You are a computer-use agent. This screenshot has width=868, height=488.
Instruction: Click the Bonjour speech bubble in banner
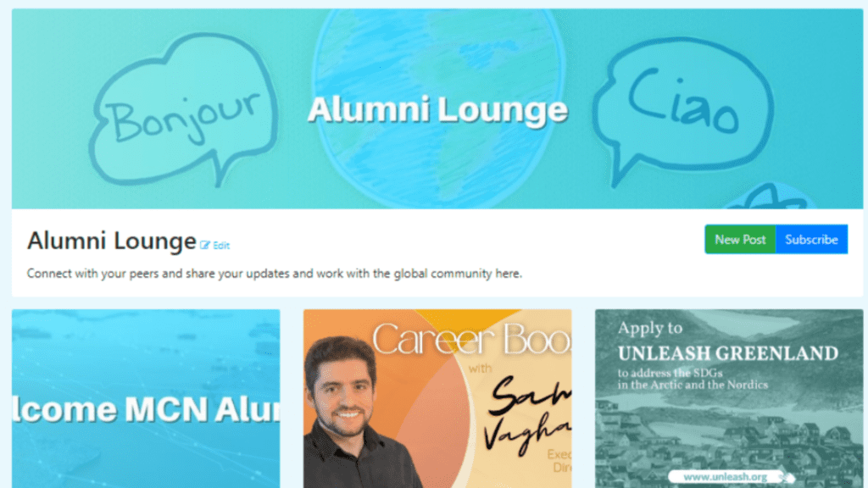183,111
